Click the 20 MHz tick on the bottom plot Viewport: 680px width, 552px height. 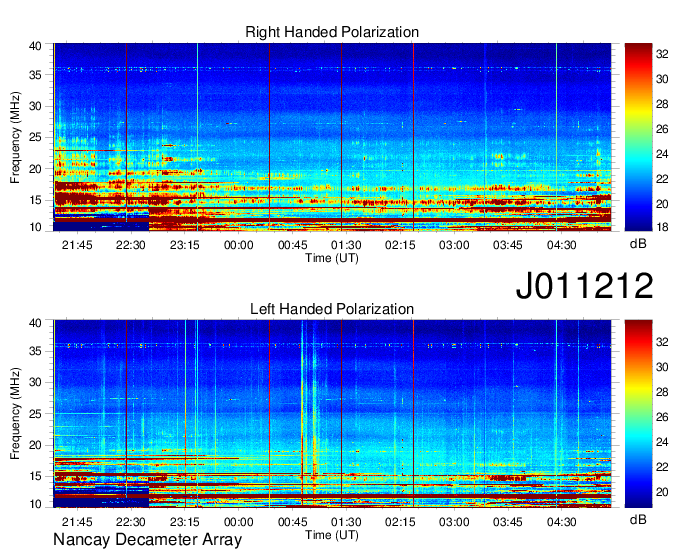coord(35,445)
